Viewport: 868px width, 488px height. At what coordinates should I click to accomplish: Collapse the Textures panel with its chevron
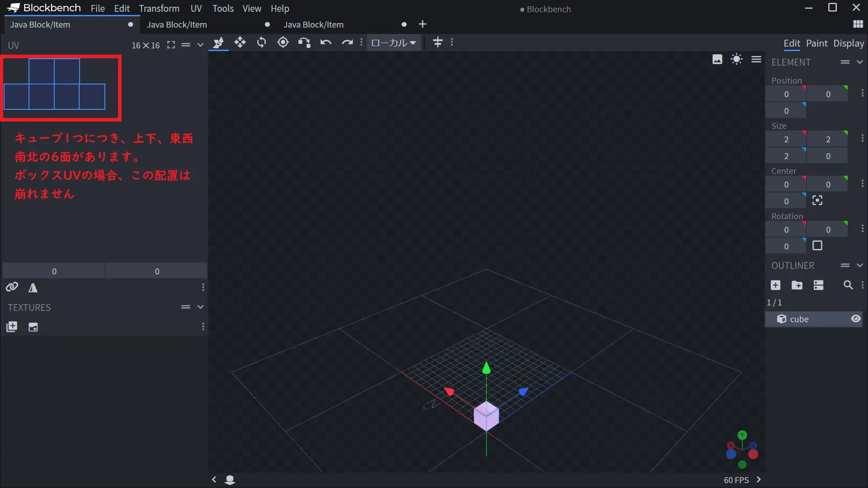(x=200, y=307)
